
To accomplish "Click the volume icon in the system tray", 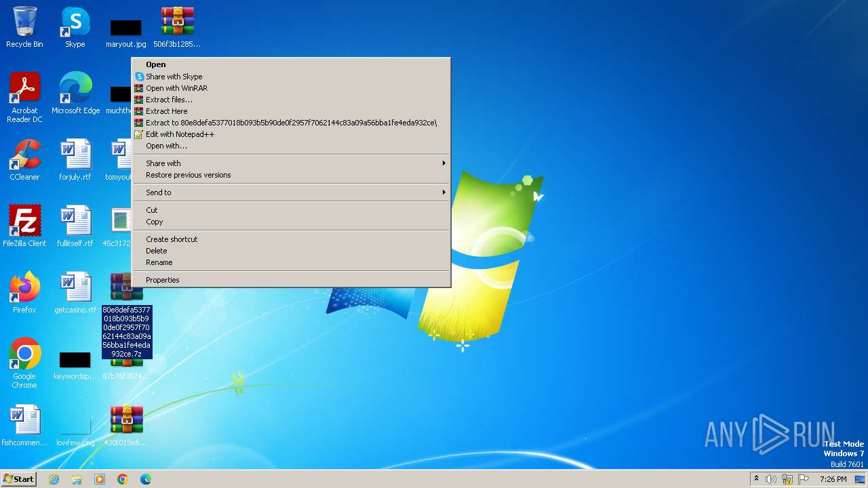I will 771,479.
